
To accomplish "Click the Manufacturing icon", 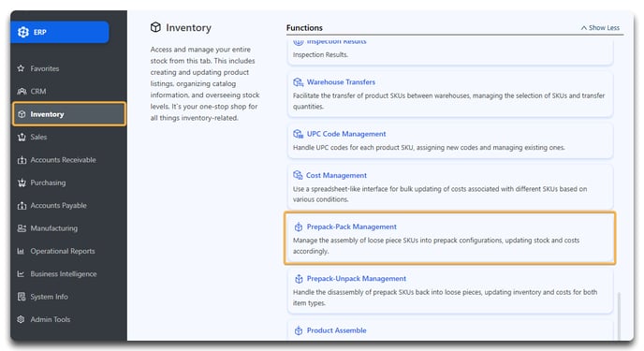I will pos(22,228).
